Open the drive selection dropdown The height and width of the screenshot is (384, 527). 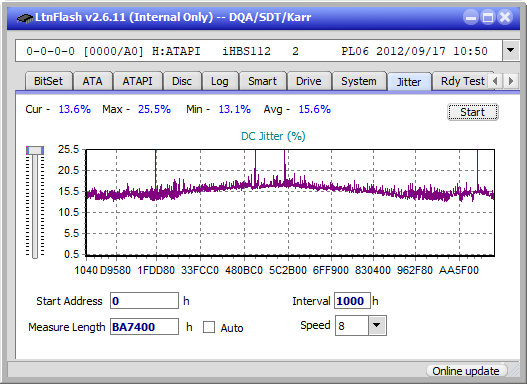click(511, 51)
